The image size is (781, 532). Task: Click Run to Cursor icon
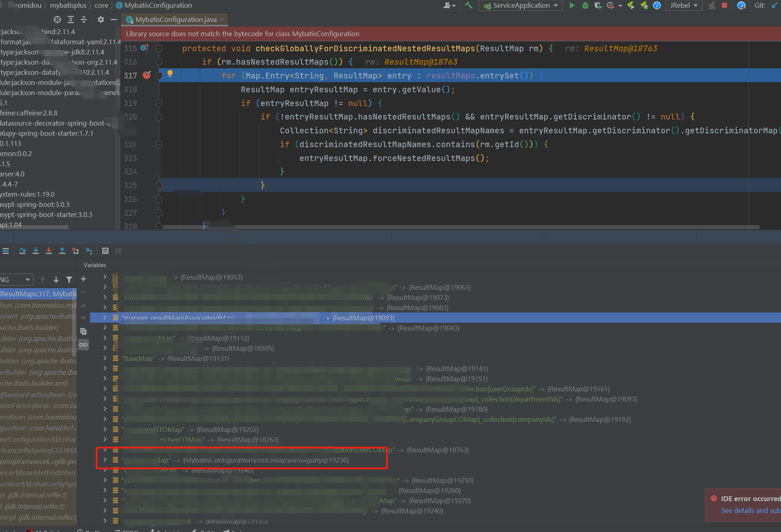89,251
